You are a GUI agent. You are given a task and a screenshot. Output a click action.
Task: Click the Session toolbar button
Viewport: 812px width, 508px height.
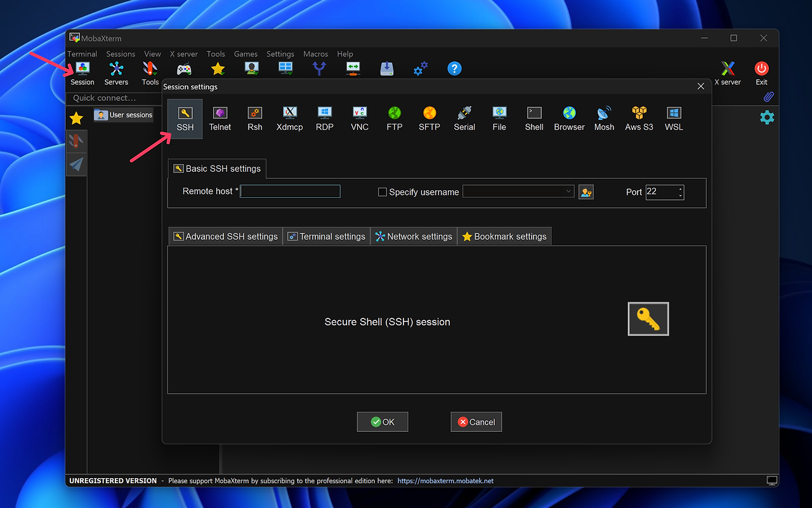tap(82, 73)
